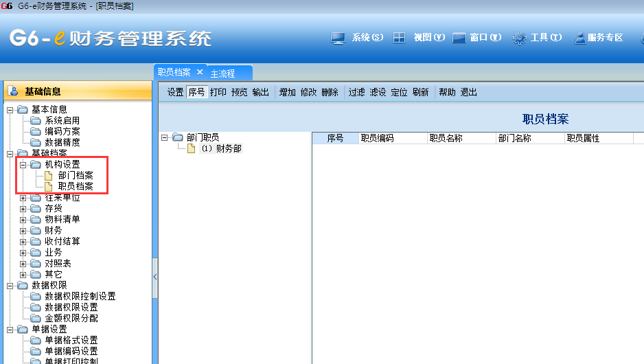The image size is (644, 364).
Task: Click the 金额权限分配 folder icon
Action: tap(36, 319)
